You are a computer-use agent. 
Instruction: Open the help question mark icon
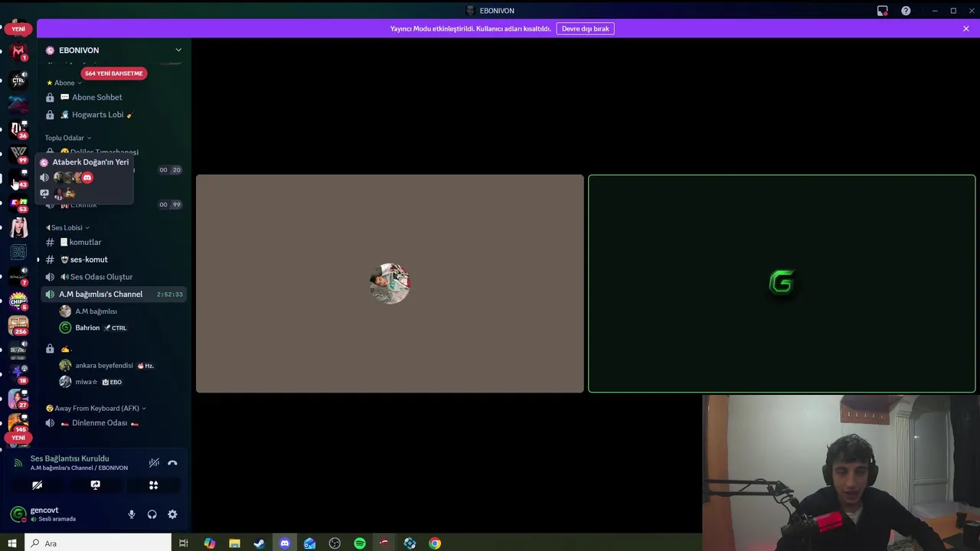coord(906,11)
